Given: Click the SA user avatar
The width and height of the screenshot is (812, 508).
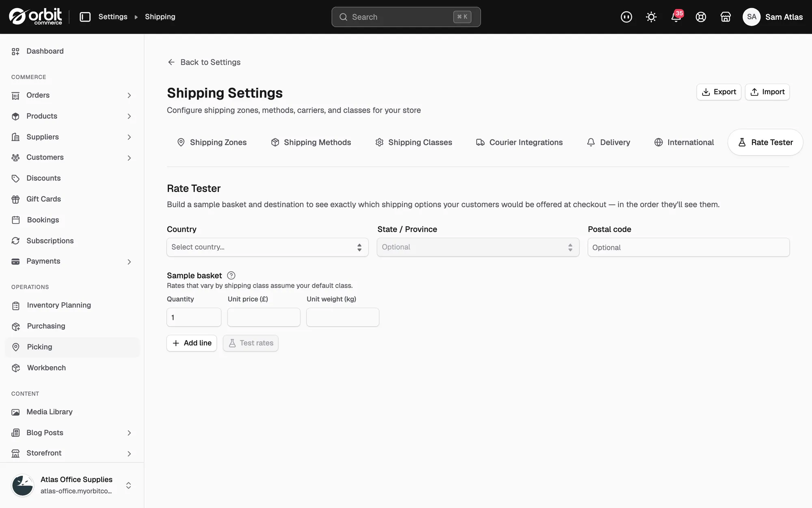Looking at the screenshot, I should [x=752, y=17].
